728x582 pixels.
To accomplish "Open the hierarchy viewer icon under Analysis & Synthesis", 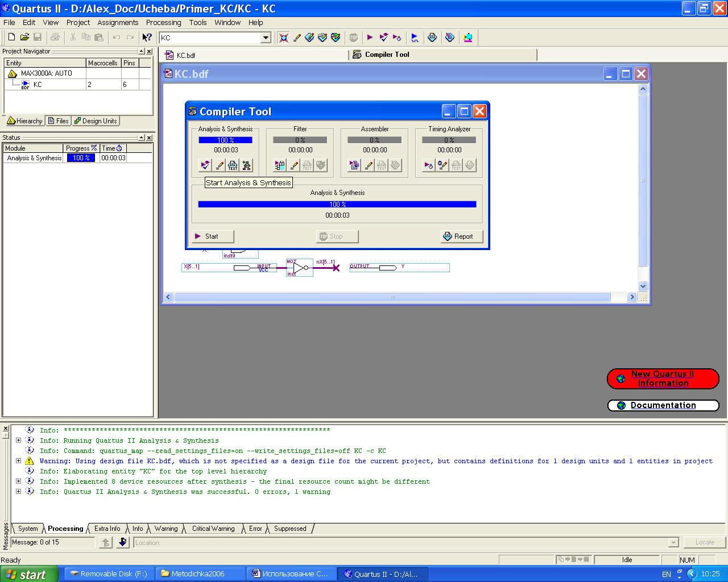I will 246,165.
